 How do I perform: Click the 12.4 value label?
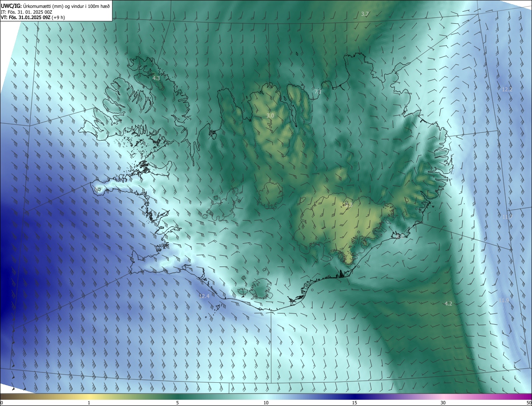204,296
